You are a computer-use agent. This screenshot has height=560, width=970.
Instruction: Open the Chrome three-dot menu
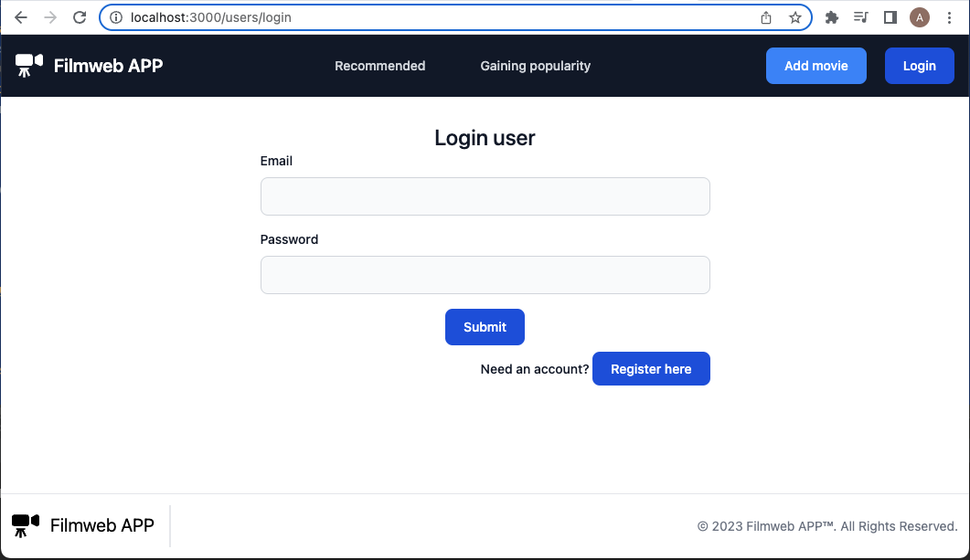coord(949,17)
